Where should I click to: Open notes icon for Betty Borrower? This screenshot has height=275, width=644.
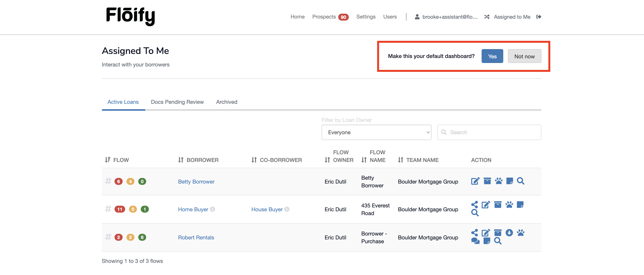tap(509, 181)
